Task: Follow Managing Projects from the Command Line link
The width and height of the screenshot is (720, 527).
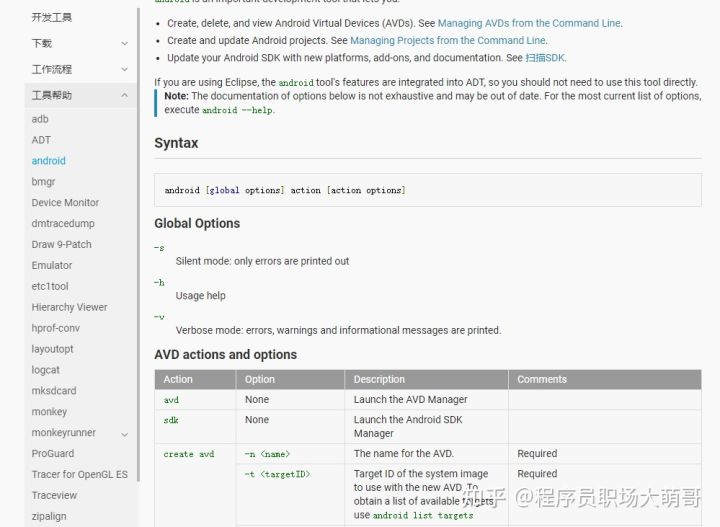Action: (448, 40)
